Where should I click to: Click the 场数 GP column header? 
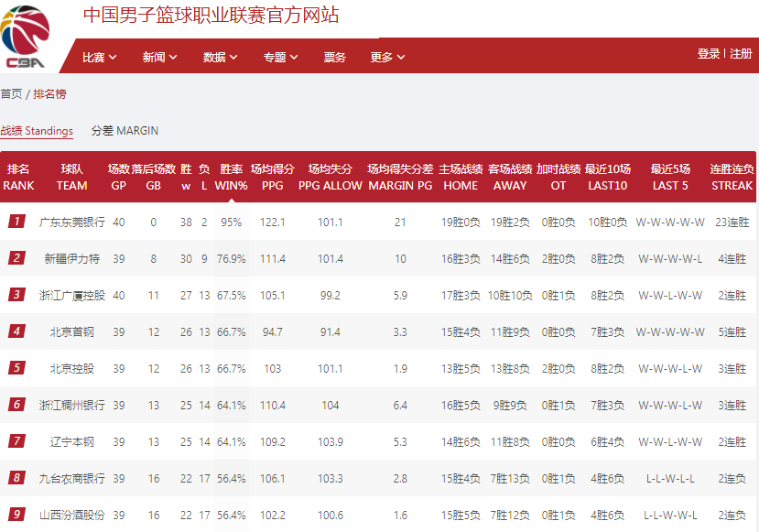click(119, 177)
